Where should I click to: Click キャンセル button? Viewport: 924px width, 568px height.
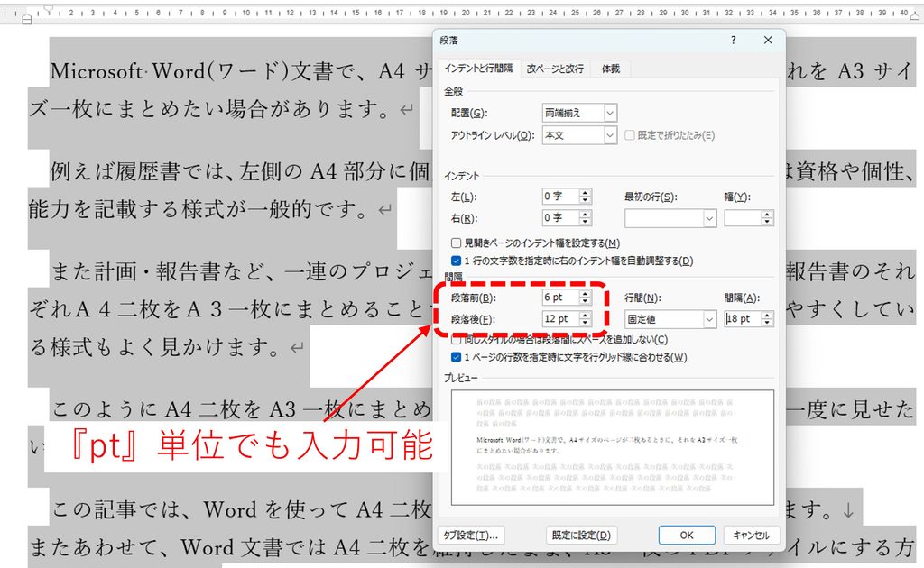[751, 535]
